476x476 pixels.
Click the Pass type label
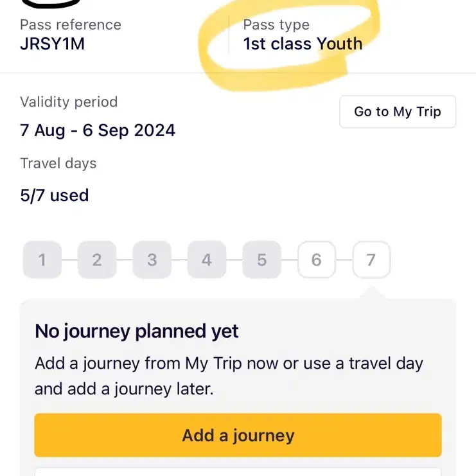point(276,25)
